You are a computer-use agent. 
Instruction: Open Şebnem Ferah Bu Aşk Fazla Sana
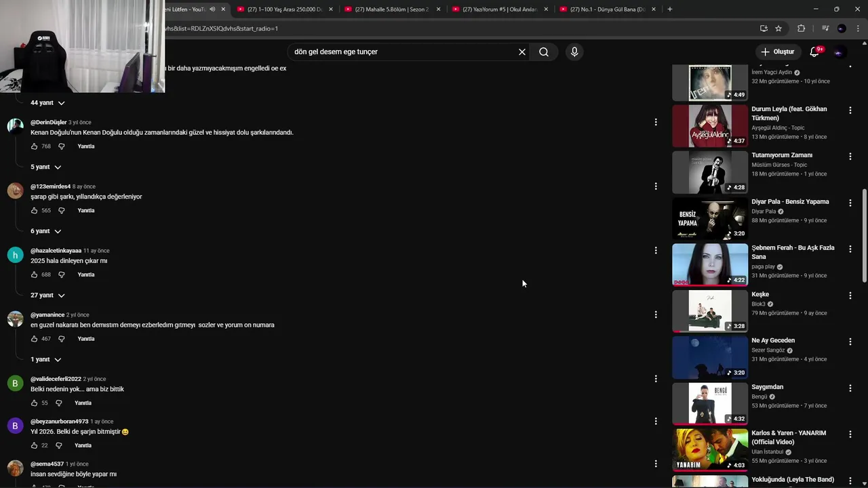[793, 252]
